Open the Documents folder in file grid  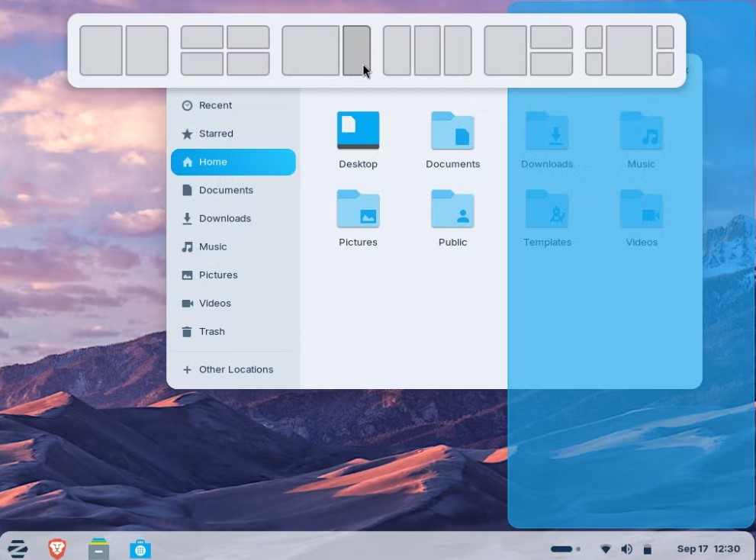click(x=452, y=131)
